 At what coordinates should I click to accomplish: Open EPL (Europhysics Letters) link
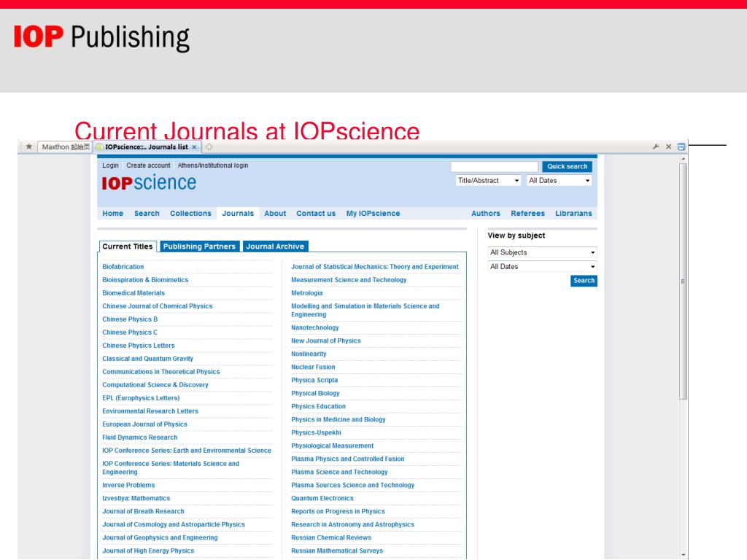tap(141, 398)
